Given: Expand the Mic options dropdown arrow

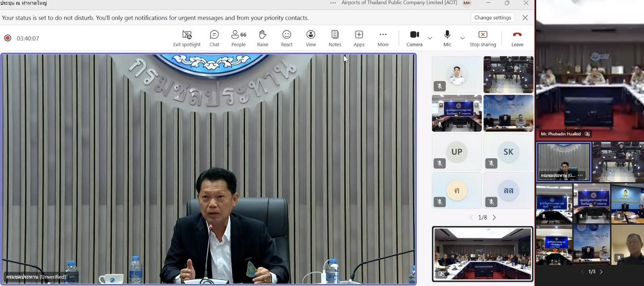Looking at the screenshot, I should (x=463, y=38).
